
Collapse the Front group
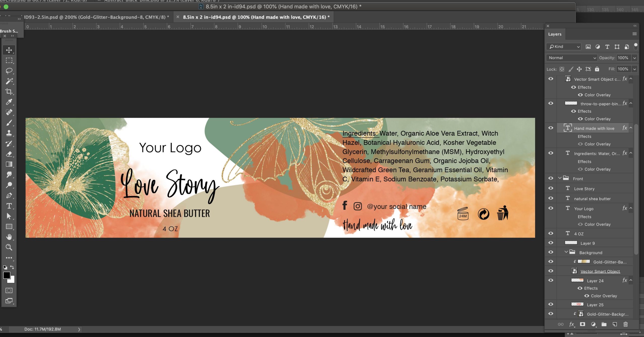tap(560, 178)
